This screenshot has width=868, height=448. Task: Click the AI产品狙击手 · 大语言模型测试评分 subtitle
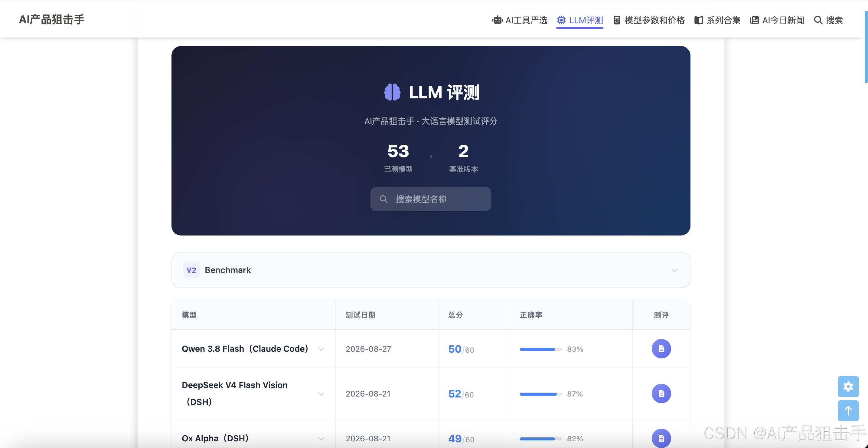(x=431, y=121)
